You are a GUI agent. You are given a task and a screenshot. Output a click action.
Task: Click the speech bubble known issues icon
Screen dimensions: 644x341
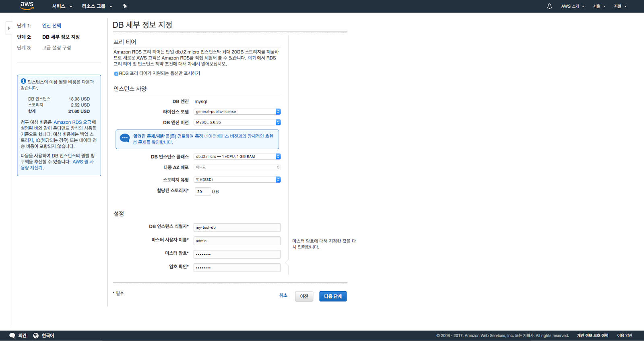[x=125, y=138]
